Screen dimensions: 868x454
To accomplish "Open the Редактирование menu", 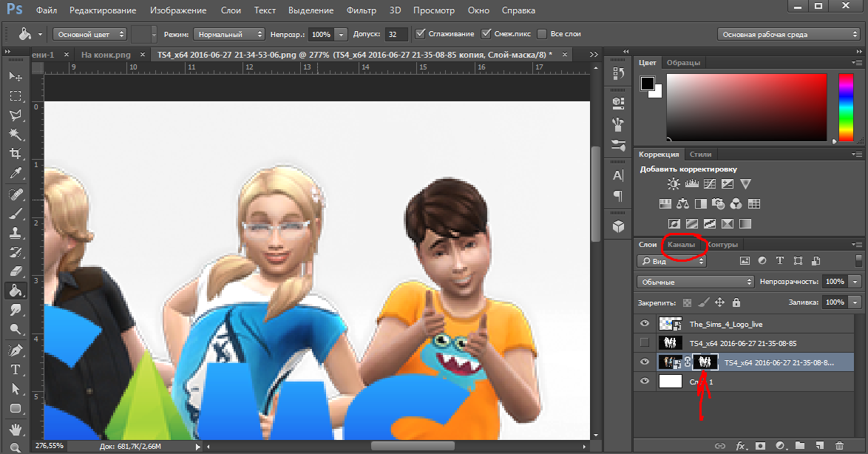I will point(103,10).
